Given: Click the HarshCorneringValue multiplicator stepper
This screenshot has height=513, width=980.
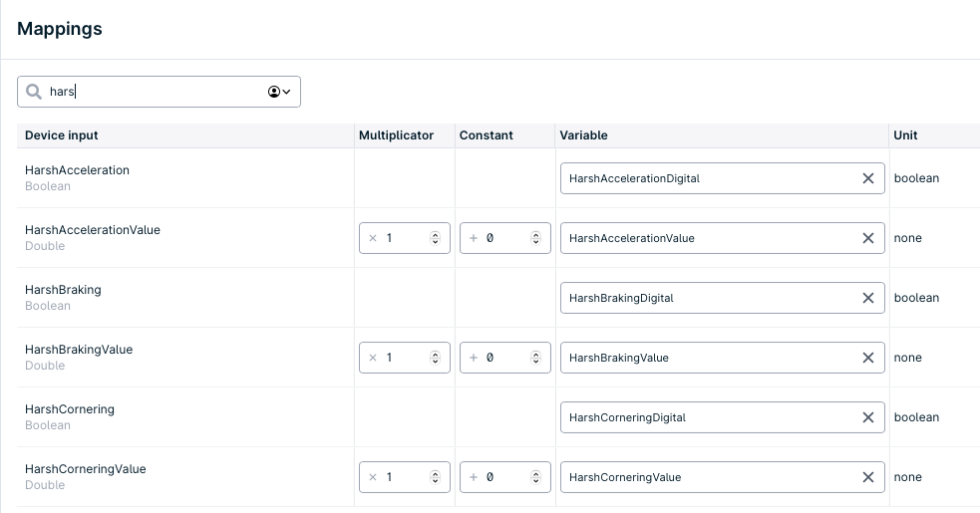Looking at the screenshot, I should (435, 477).
